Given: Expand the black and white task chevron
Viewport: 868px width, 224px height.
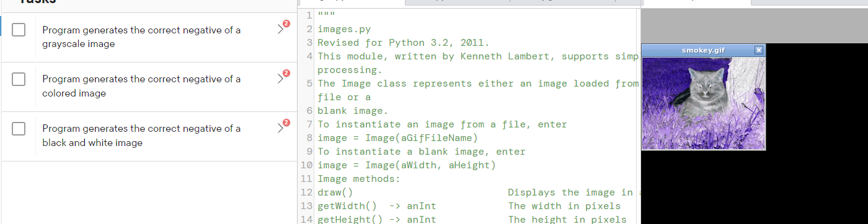Looking at the screenshot, I should [281, 128].
